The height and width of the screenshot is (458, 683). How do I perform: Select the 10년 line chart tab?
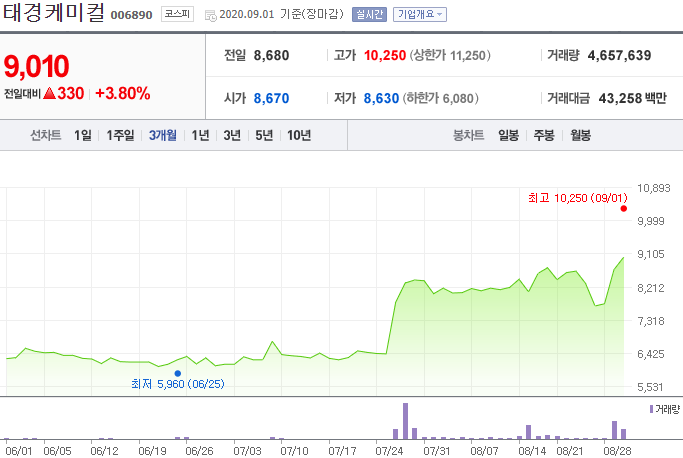(299, 136)
